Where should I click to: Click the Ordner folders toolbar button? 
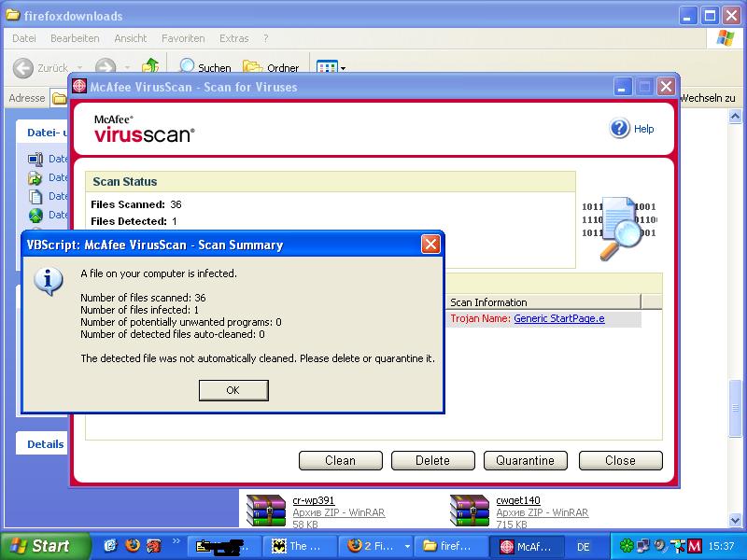(x=271, y=67)
